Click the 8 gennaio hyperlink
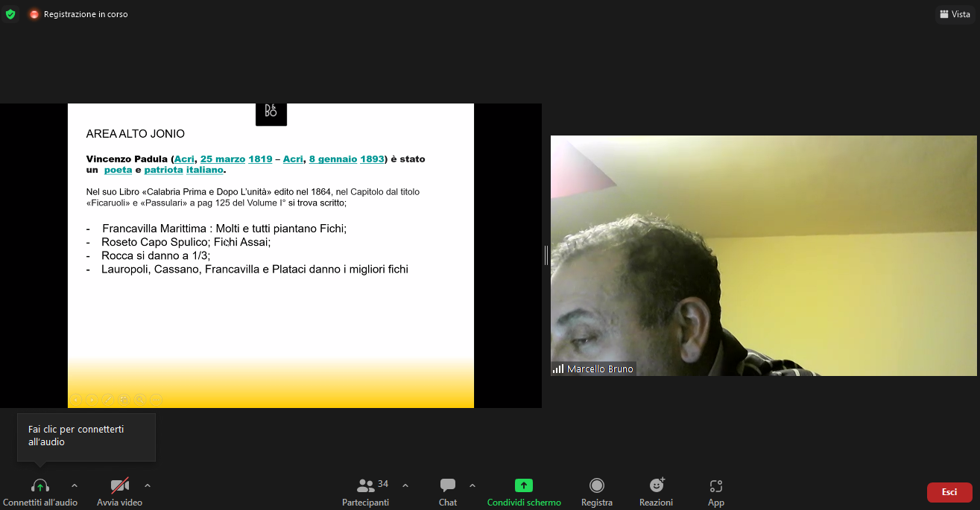Image resolution: width=980 pixels, height=510 pixels. point(333,159)
